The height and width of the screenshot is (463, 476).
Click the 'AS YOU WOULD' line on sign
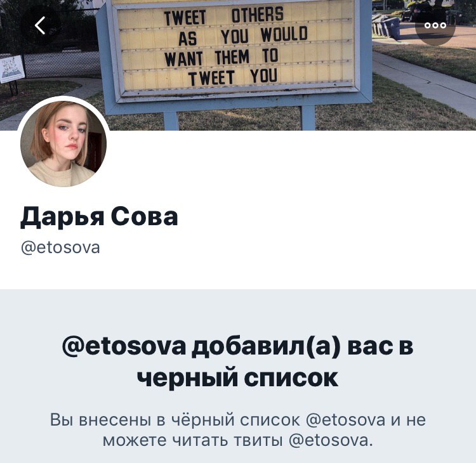243,36
